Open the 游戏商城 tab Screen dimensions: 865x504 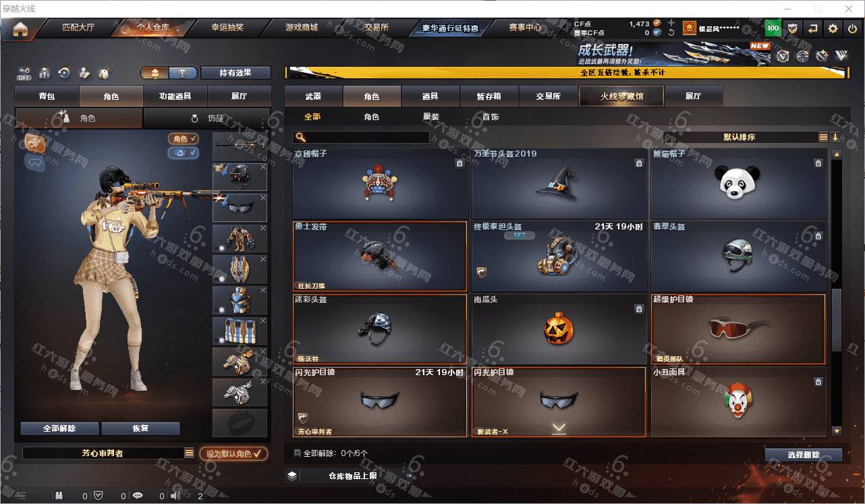[x=301, y=28]
